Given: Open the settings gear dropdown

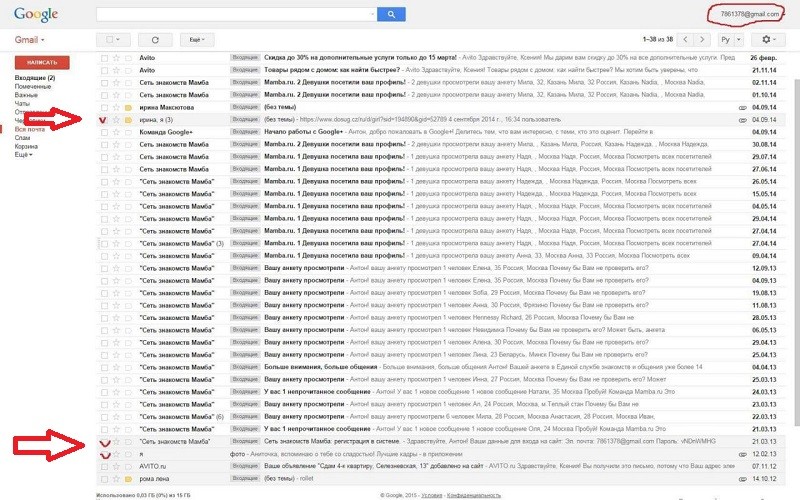Looking at the screenshot, I should click(x=769, y=39).
